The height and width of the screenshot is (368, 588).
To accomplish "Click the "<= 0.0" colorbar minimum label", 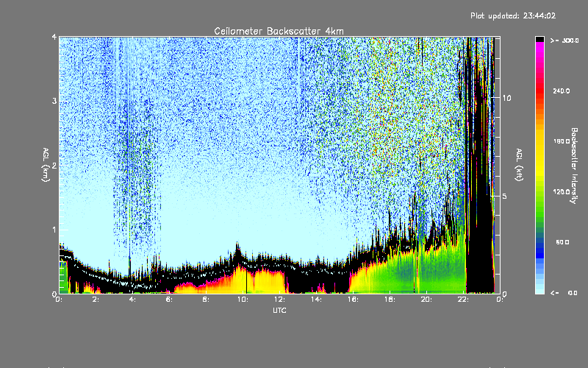I will (564, 293).
